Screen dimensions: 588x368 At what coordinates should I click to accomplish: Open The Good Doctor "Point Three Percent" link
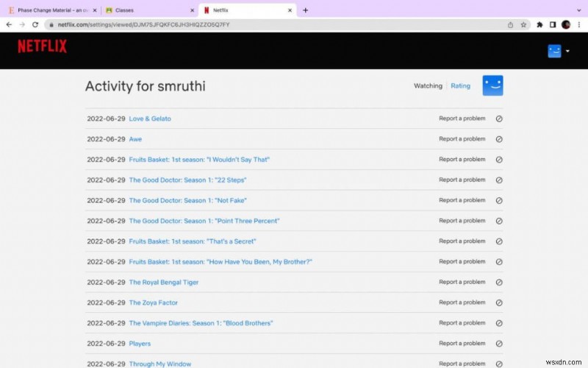pos(204,222)
